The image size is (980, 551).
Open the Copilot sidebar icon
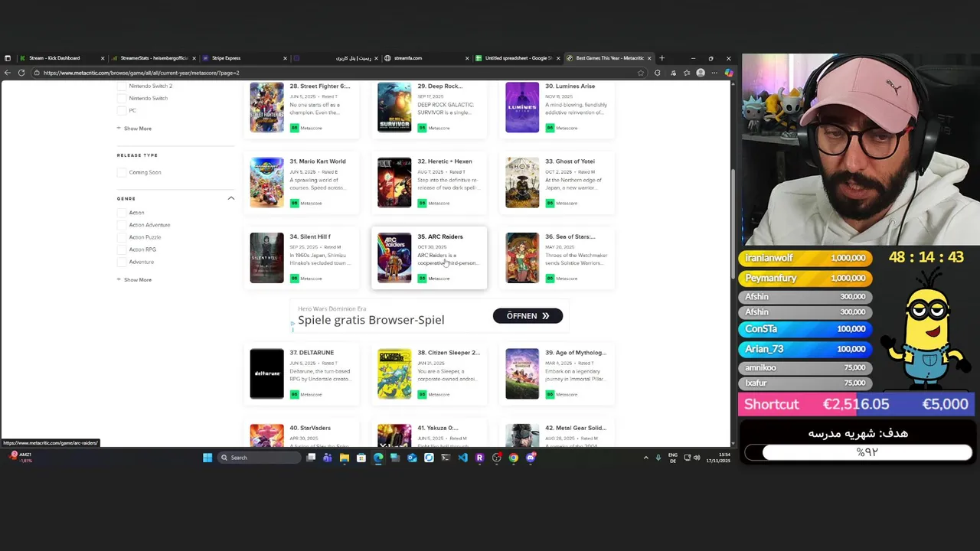[728, 73]
